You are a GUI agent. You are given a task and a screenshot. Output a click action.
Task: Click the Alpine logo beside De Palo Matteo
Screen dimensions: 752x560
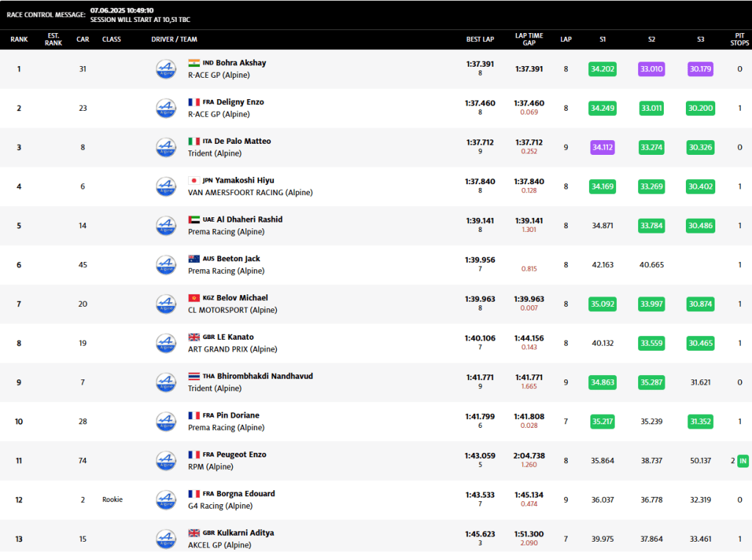click(166, 148)
